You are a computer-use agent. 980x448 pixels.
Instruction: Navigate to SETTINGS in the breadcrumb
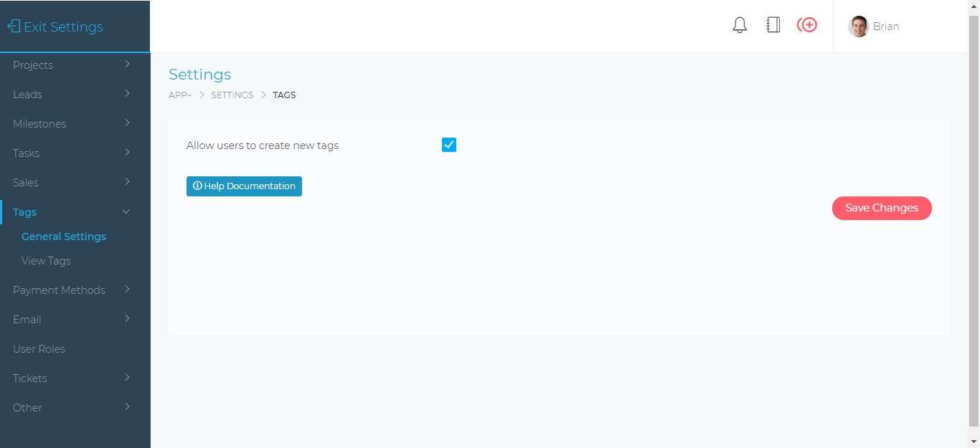pyautogui.click(x=232, y=95)
